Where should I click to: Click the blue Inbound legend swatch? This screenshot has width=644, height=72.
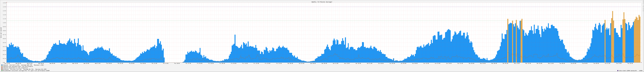tap(2, 65)
